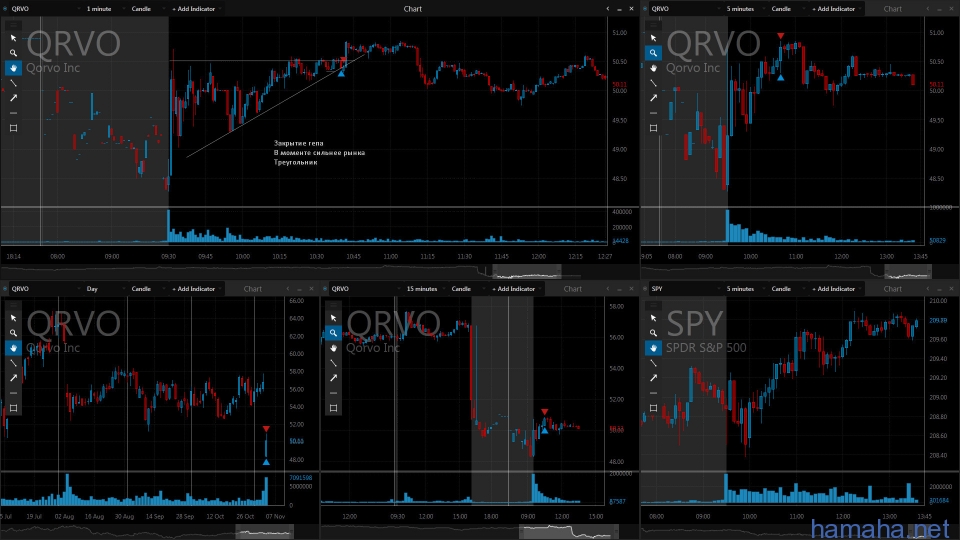Pick the trend line tool in the QRVO 15 minutes chart
This screenshot has width=960, height=540.
point(334,362)
